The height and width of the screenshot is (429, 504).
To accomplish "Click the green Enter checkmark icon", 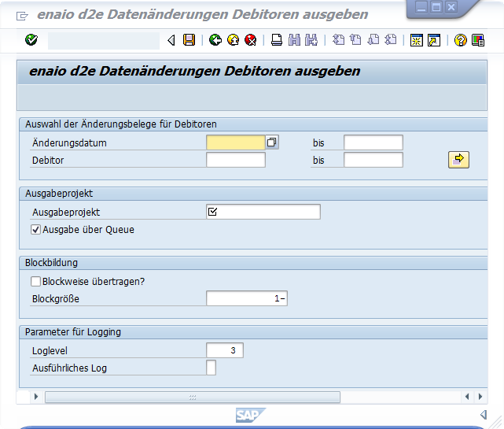I will (31, 40).
